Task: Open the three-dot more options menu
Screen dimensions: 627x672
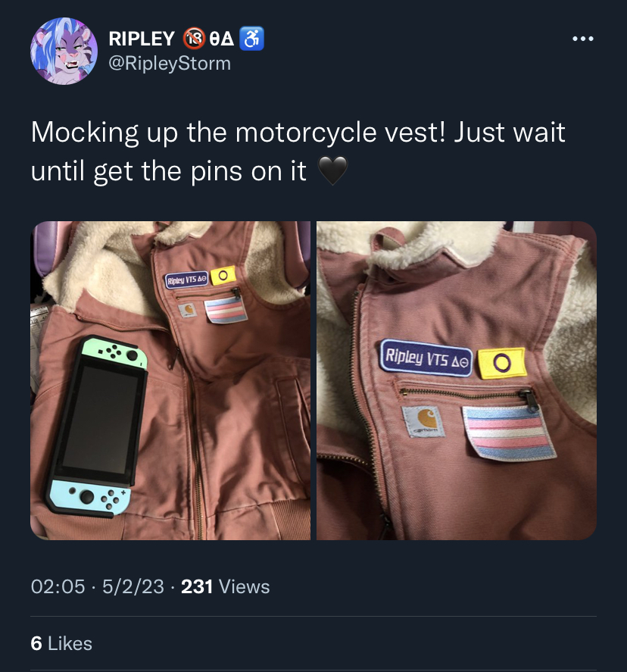Action: [583, 39]
